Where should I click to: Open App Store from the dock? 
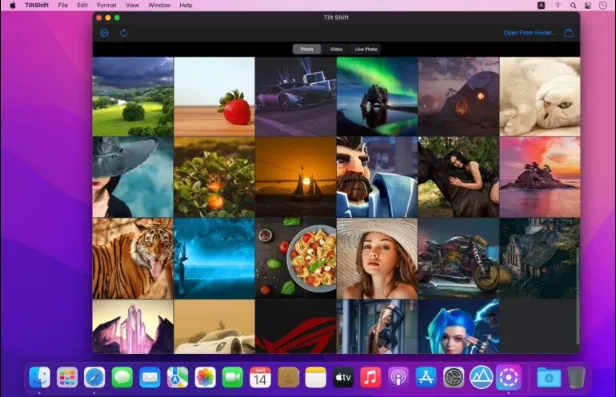pyautogui.click(x=426, y=377)
